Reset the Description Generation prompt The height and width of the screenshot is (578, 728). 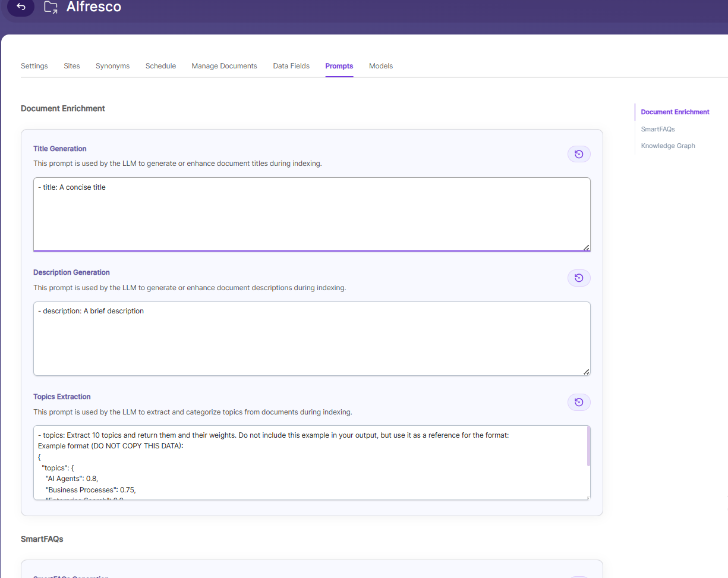[x=579, y=278]
